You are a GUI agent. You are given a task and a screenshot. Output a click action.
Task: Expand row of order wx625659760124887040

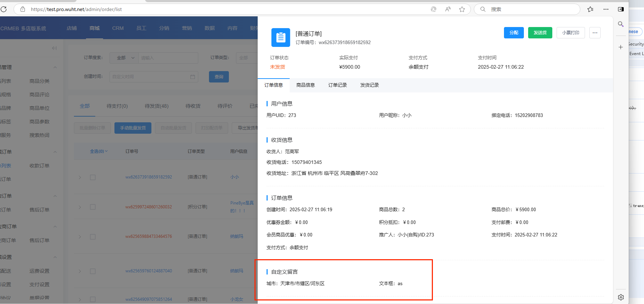(x=80, y=271)
